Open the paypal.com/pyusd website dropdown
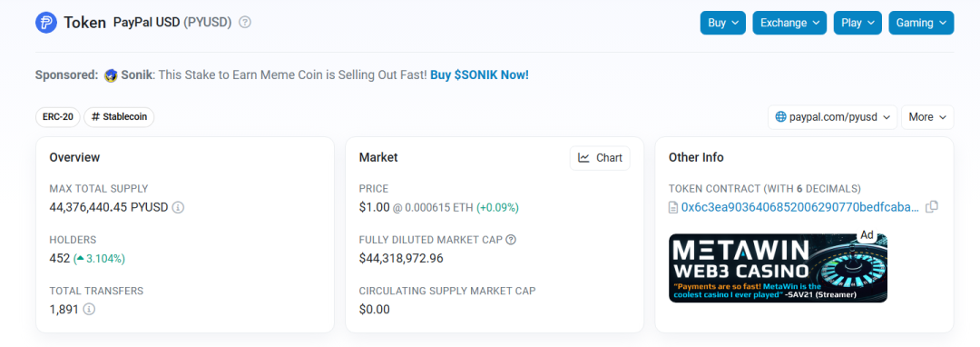 [x=832, y=117]
